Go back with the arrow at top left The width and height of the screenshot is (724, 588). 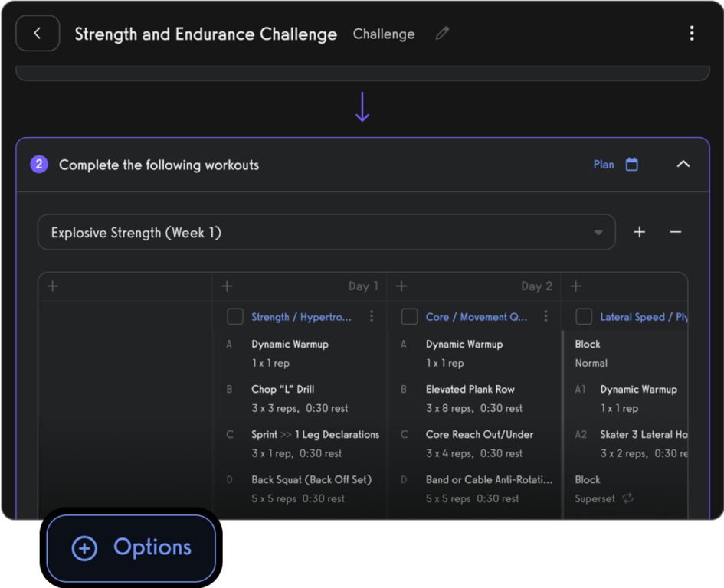tap(37, 33)
